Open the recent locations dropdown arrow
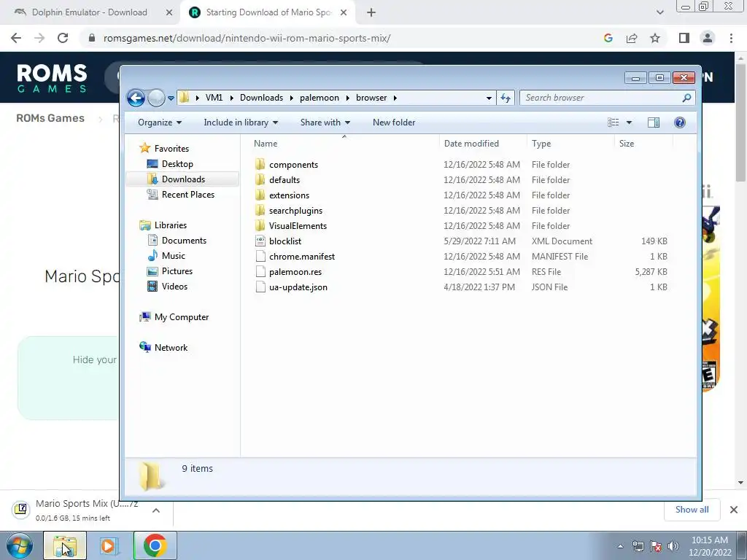 tap(171, 98)
